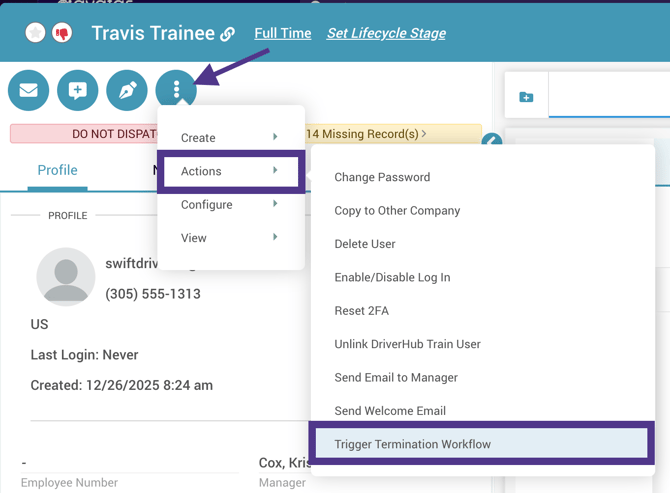This screenshot has width=670, height=493.
Task: Click the add comment bubble icon
Action: point(78,91)
